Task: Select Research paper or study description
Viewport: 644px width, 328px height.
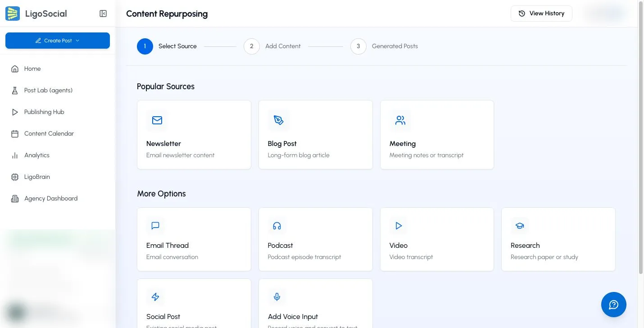Action: tap(544, 257)
